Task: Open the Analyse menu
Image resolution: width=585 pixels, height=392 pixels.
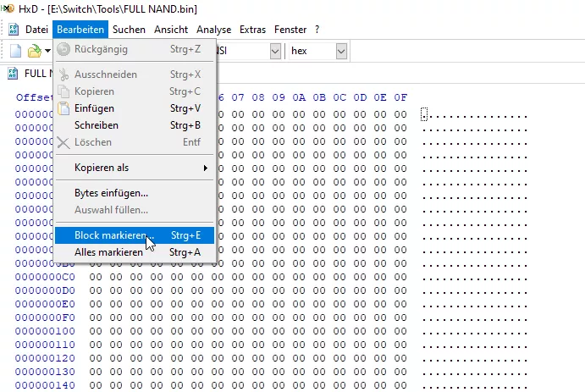Action: coord(213,30)
